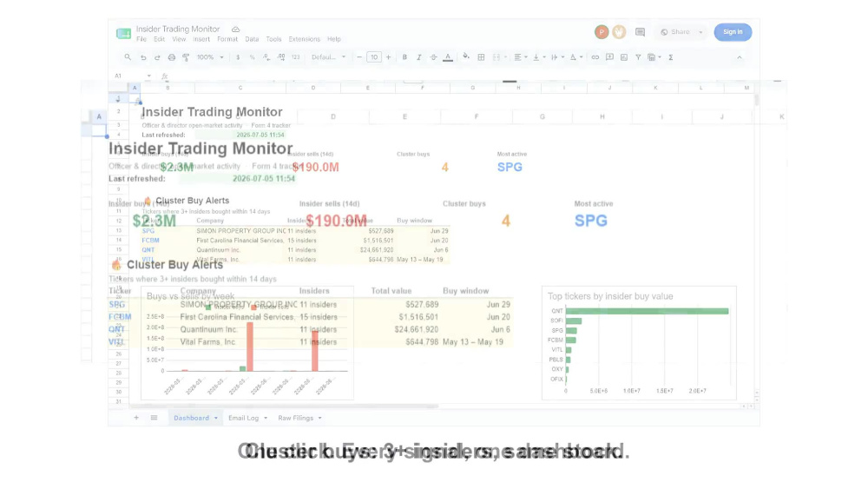Open the comment history icon

(x=640, y=32)
